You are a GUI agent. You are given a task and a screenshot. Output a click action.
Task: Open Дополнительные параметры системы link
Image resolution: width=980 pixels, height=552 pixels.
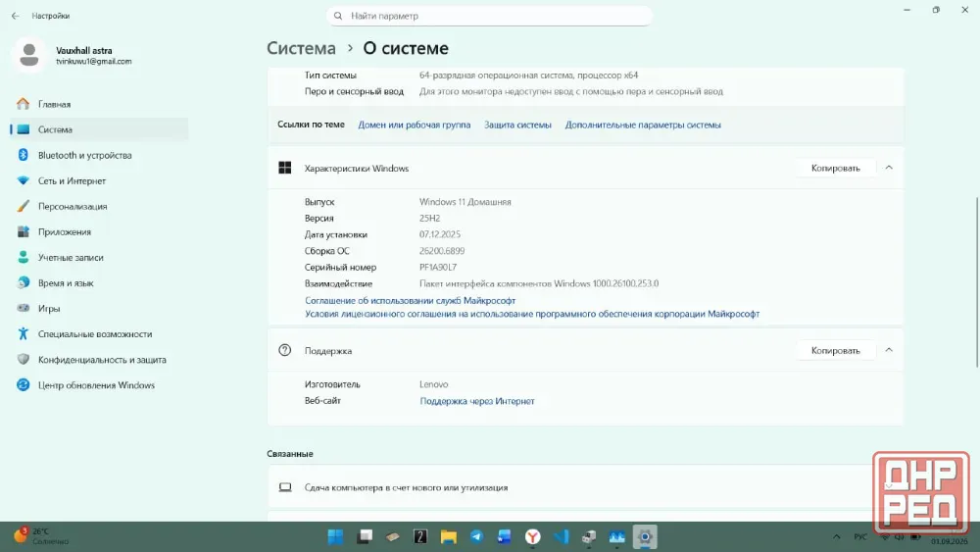coord(643,125)
